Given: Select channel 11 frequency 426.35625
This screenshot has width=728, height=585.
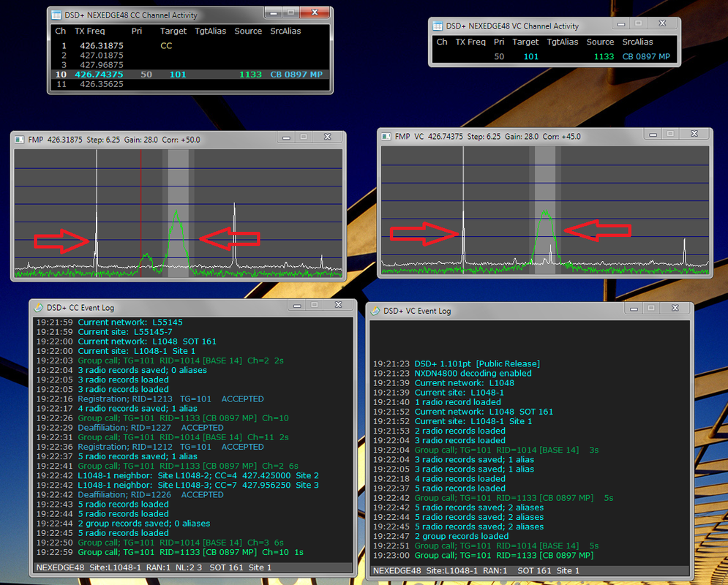Looking at the screenshot, I should click(x=102, y=84).
